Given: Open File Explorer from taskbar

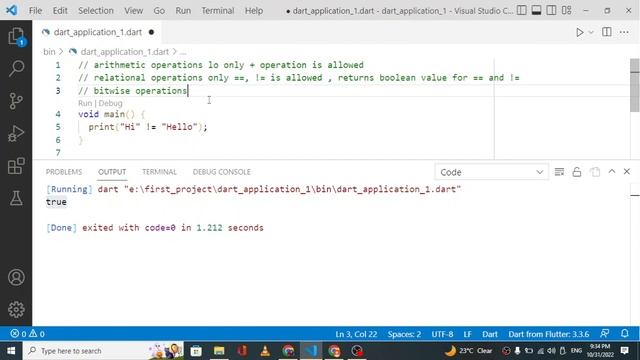Looking at the screenshot, I should point(219,351).
